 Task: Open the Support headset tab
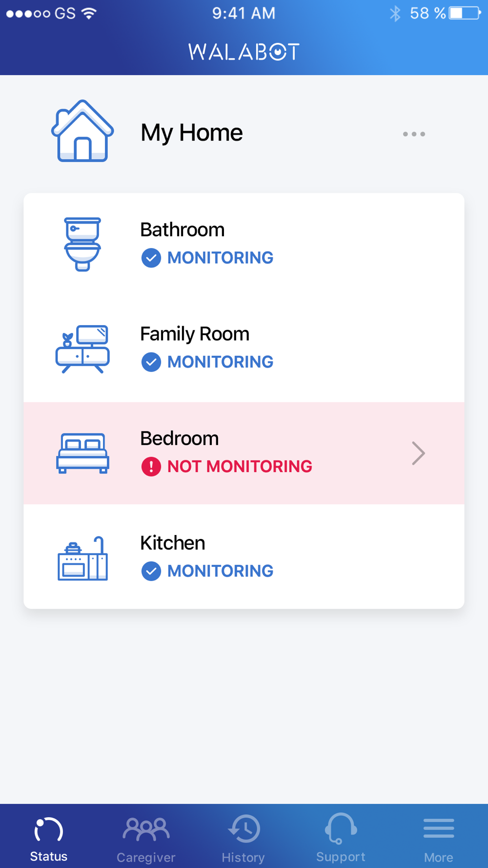coord(341,838)
